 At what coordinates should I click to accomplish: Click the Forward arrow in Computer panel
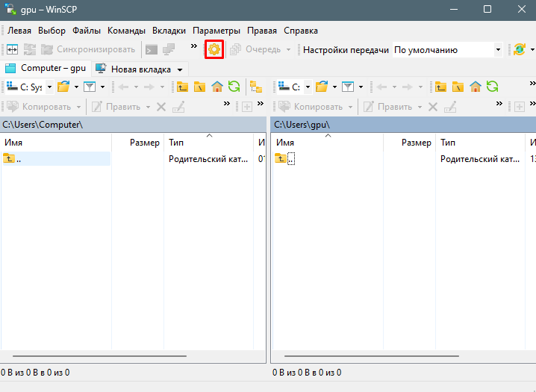149,87
